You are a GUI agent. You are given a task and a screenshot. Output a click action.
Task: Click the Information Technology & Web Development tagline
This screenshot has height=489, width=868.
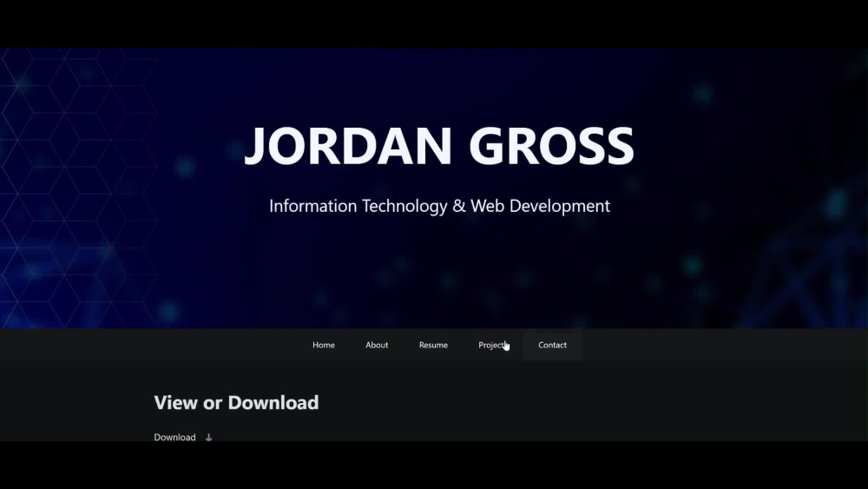coord(439,206)
